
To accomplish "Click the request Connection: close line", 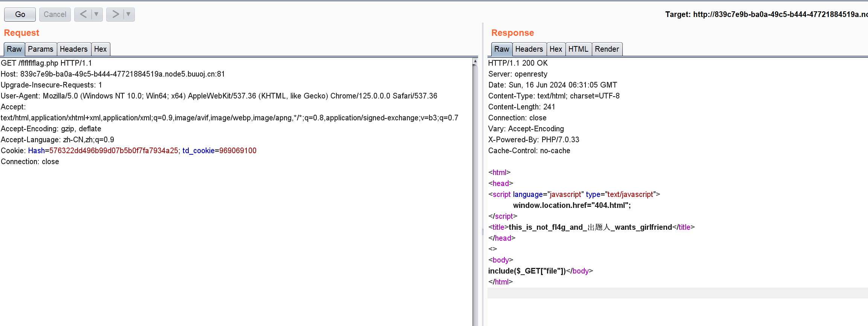I will pyautogui.click(x=30, y=161).
